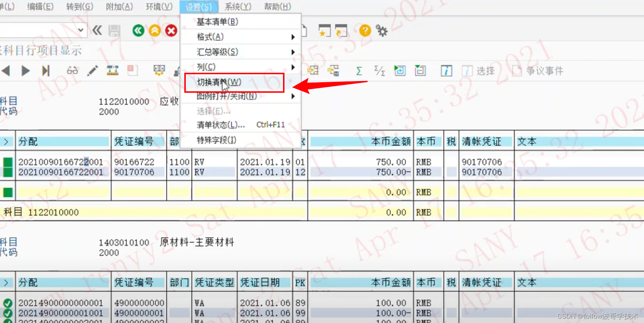This screenshot has height=323, width=644.
Task: Click the double-chevron collapse icon beside command field
Action: click(x=97, y=30)
